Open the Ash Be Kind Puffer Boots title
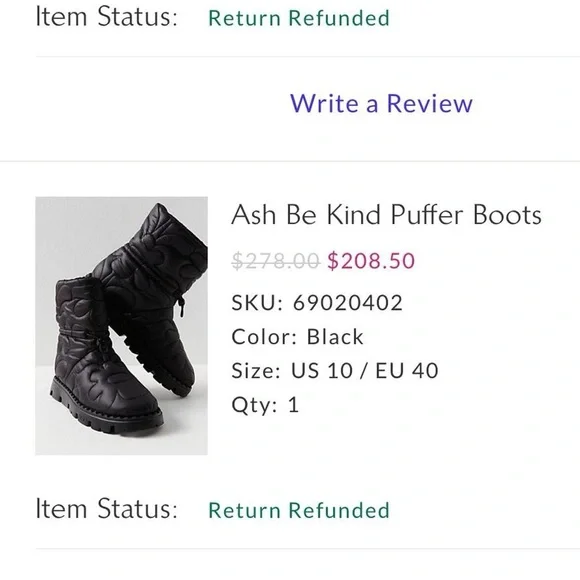The height and width of the screenshot is (580, 580). pyautogui.click(x=387, y=215)
